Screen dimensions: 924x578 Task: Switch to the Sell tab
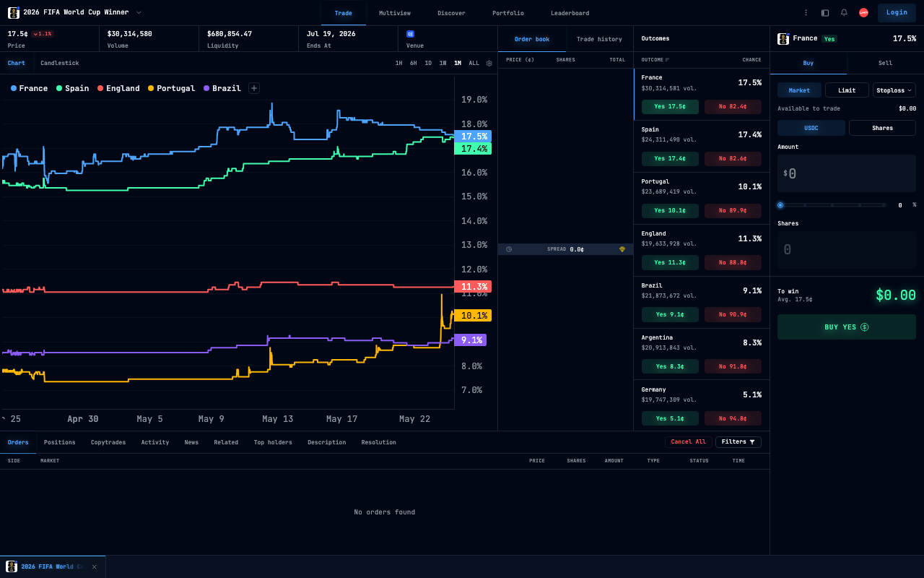coord(885,63)
